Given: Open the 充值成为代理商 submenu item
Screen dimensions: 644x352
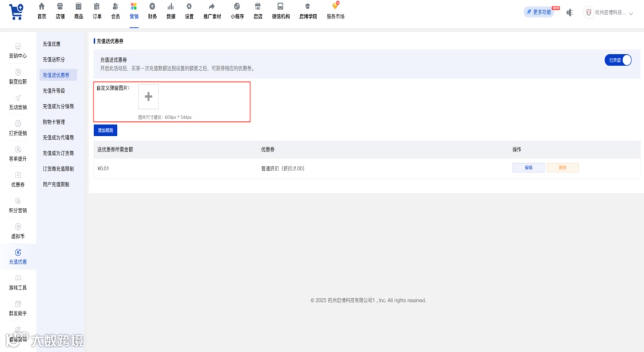Looking at the screenshot, I should (58, 138).
